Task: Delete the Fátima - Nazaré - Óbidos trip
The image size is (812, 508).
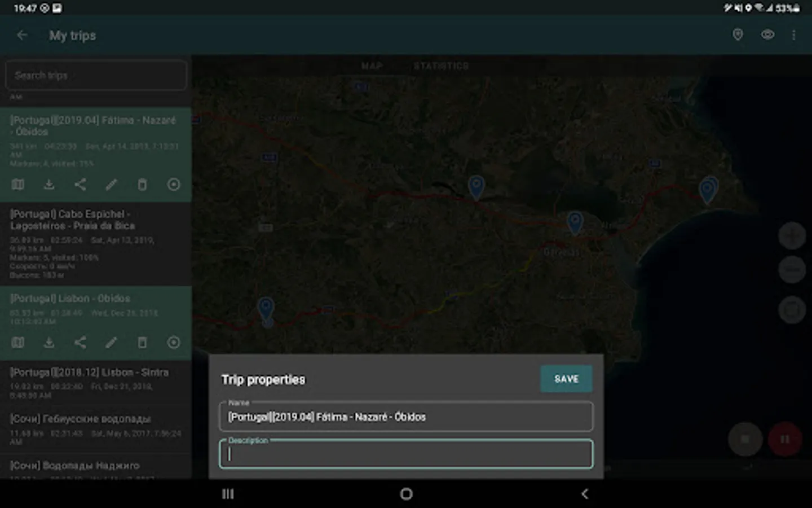Action: 142,185
